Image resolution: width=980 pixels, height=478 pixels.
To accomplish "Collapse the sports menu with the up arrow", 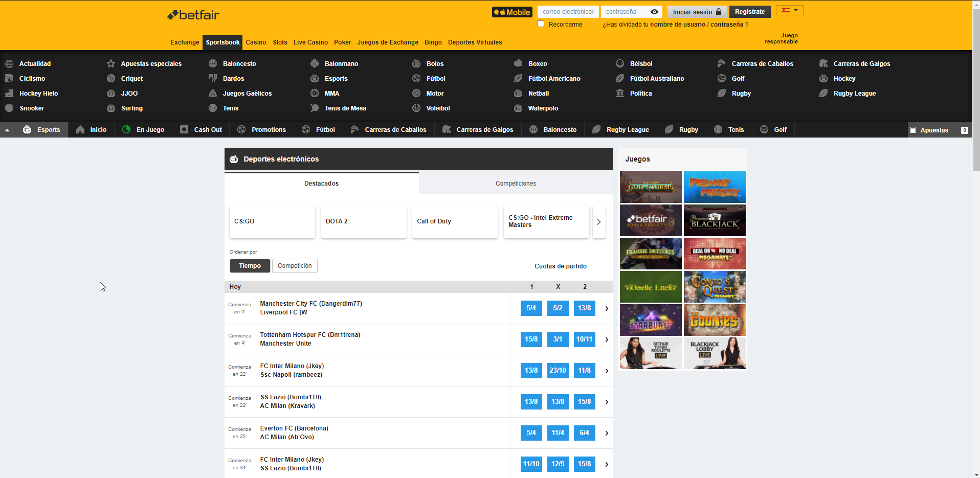I will (x=7, y=130).
